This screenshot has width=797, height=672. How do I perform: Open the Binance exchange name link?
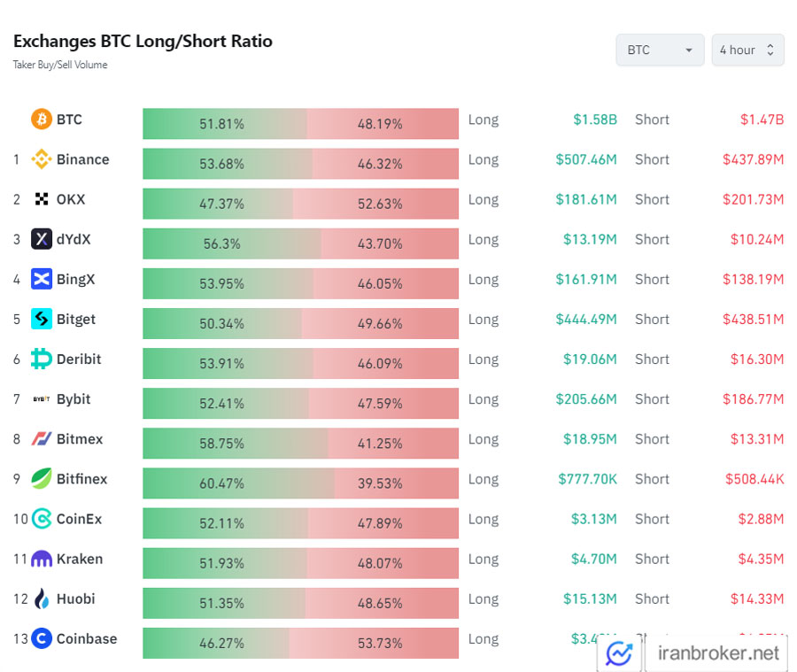[83, 159]
